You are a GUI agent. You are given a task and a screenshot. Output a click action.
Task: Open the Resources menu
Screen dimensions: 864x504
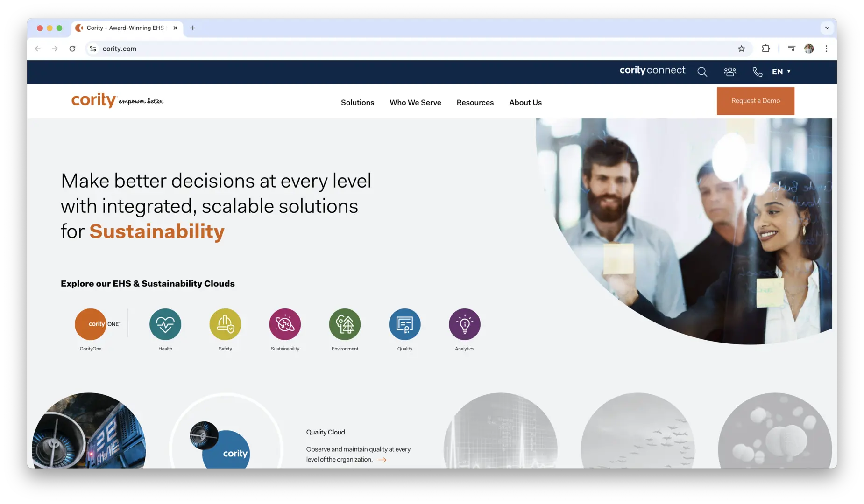pyautogui.click(x=475, y=102)
